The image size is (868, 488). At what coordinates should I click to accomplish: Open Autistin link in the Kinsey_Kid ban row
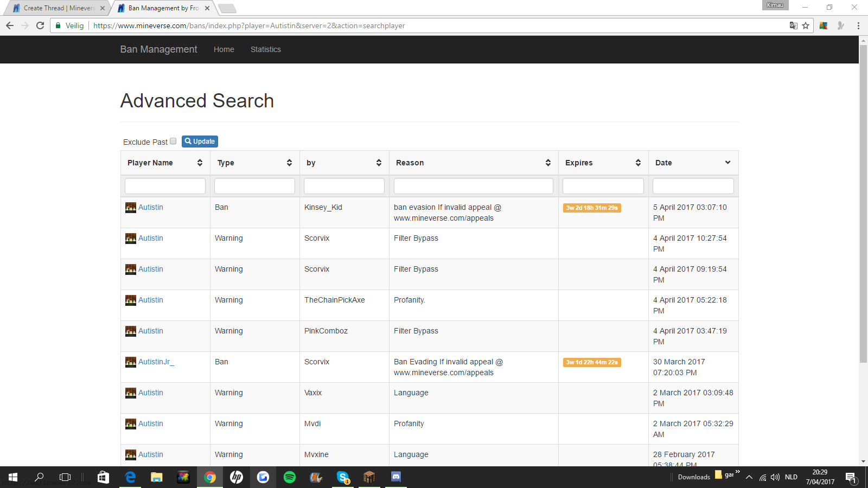coord(151,207)
